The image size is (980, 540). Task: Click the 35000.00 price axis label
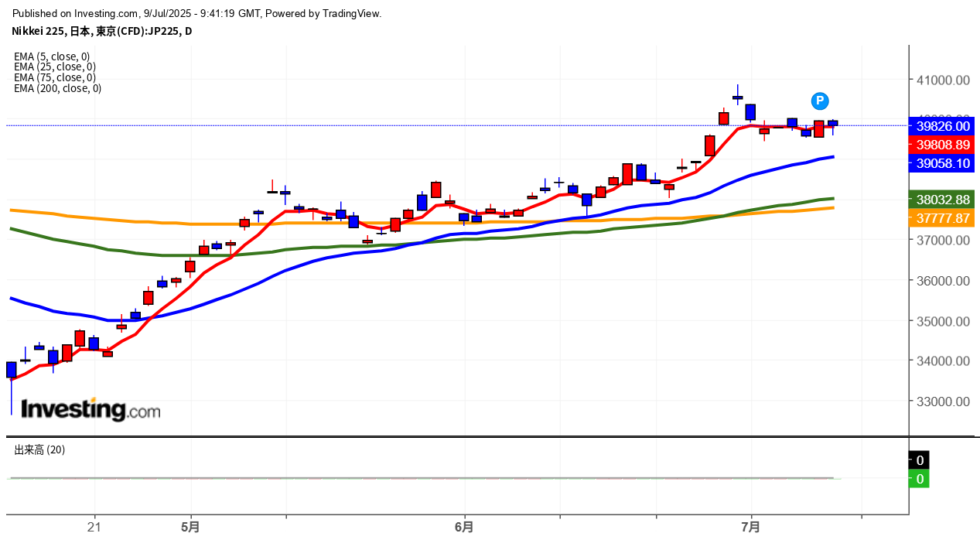(943, 321)
